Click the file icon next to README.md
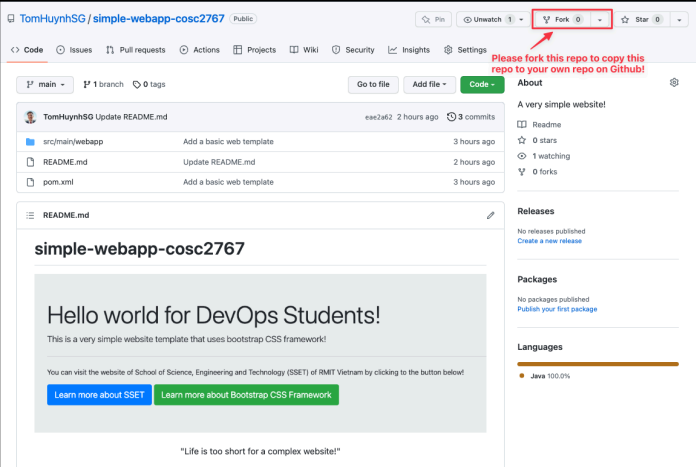The width and height of the screenshot is (696, 467). 30,162
